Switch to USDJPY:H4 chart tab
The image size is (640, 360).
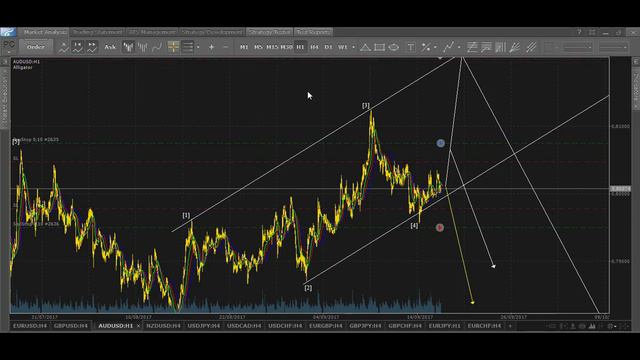[204, 326]
